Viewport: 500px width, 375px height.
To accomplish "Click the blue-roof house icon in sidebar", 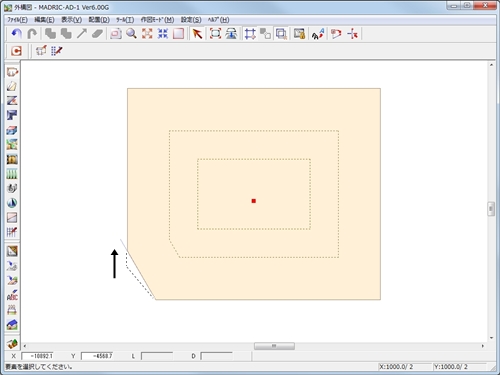I will (x=12, y=324).
